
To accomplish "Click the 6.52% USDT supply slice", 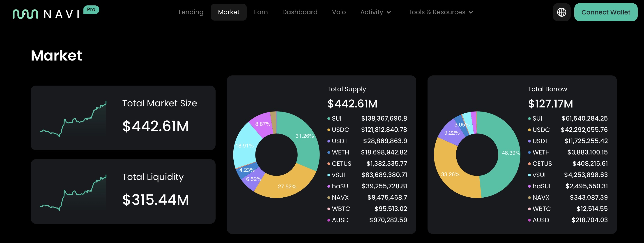I will point(253,179).
